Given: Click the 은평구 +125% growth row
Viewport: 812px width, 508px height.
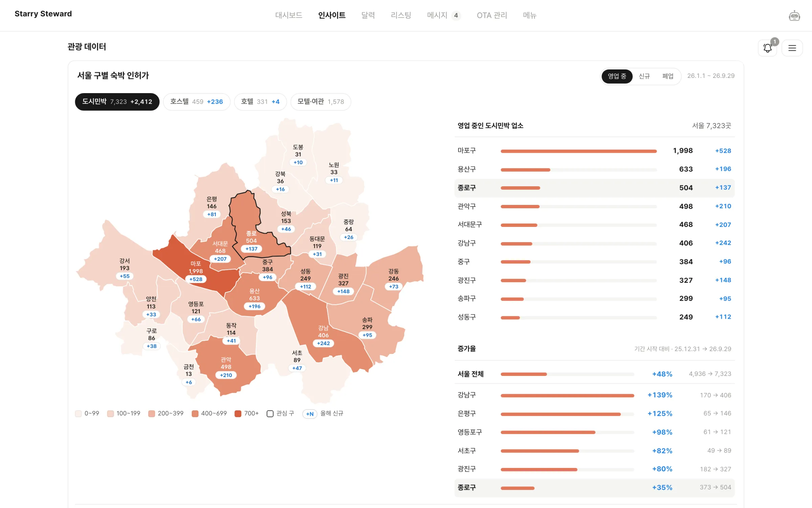Looking at the screenshot, I should point(594,414).
